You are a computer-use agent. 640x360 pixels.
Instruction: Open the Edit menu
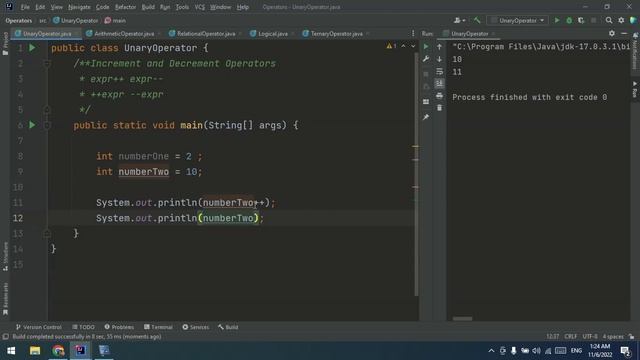40,7
